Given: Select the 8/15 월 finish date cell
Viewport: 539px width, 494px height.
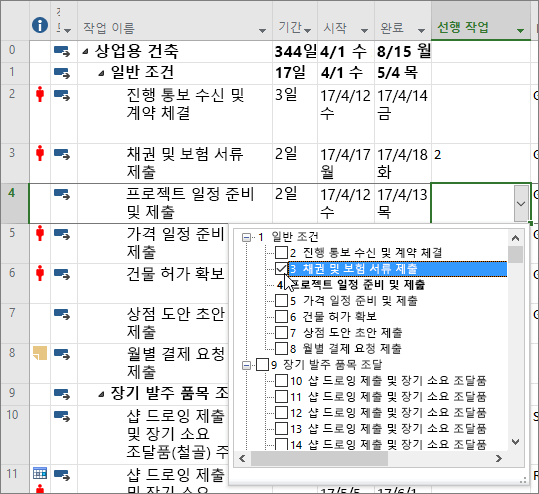Looking at the screenshot, I should point(403,52).
